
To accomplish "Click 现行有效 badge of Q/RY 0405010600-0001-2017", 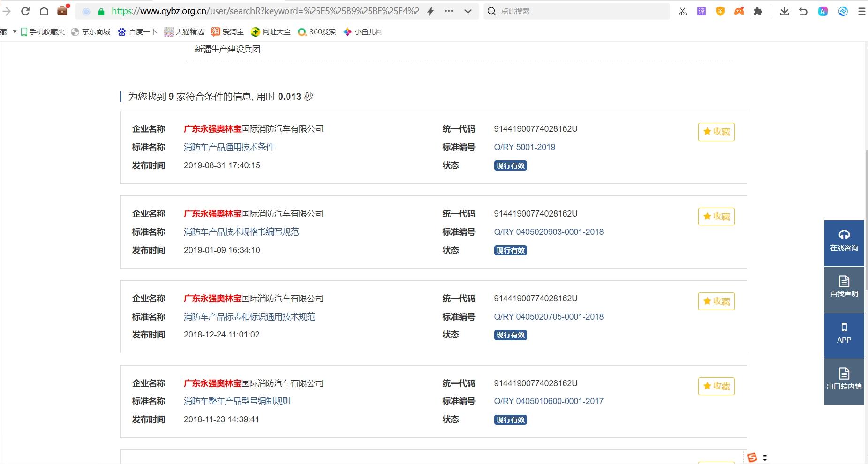I will (x=511, y=420).
